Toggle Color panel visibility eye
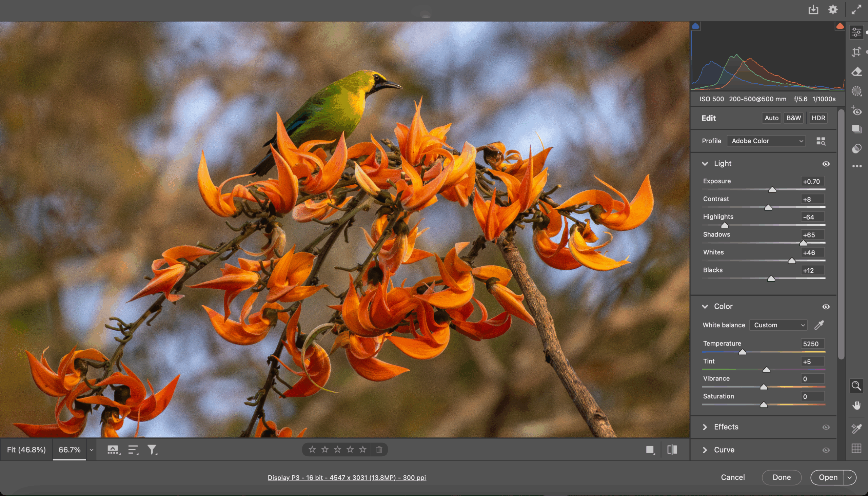868x496 pixels. (x=826, y=307)
